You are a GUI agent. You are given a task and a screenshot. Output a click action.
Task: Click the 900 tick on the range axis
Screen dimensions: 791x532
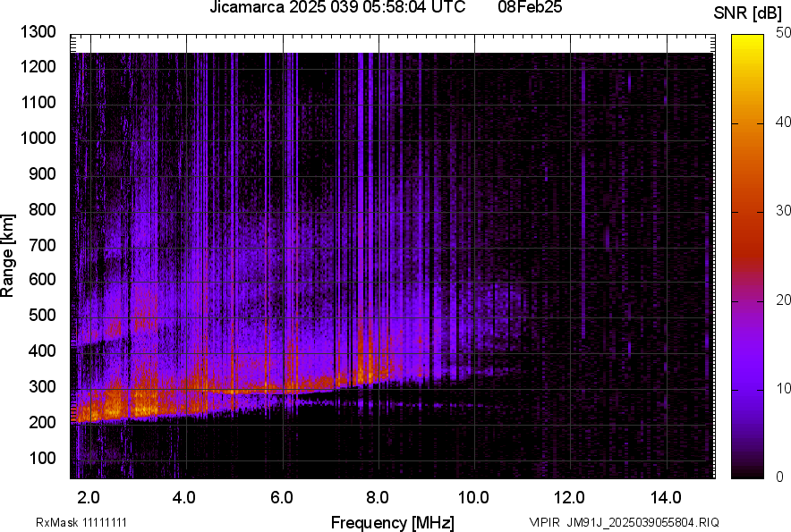click(46, 174)
